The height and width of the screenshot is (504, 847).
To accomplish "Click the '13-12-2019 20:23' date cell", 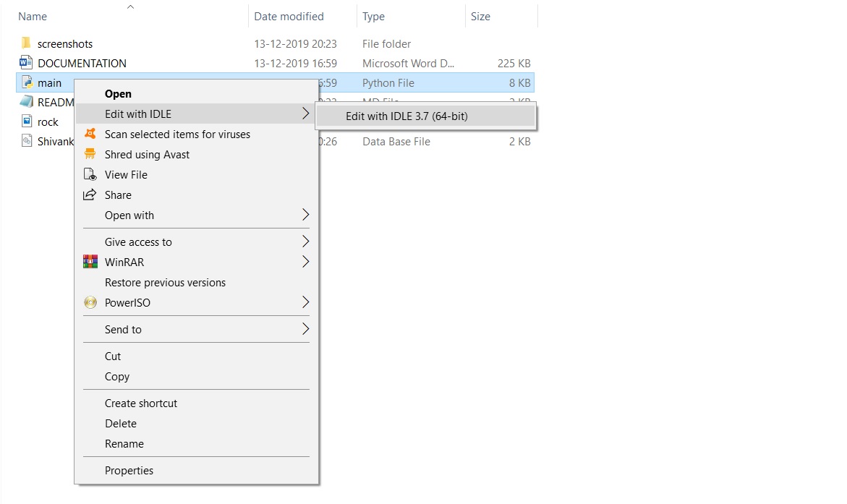I will pos(296,44).
